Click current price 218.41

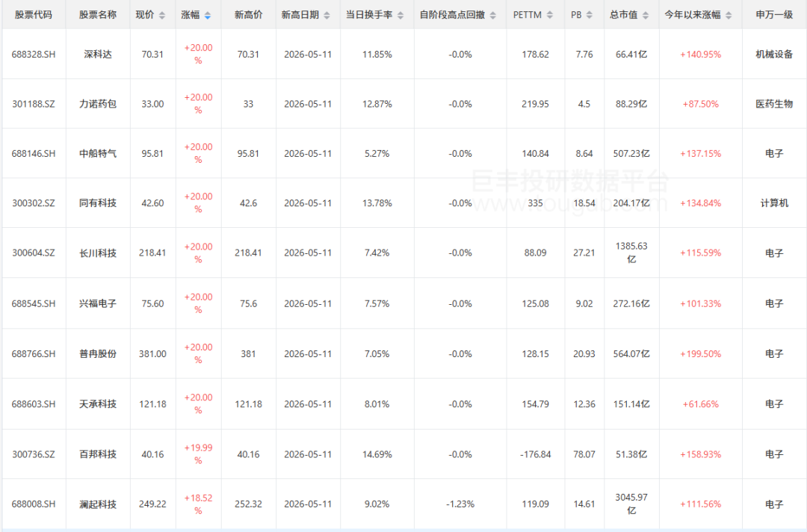152,253
